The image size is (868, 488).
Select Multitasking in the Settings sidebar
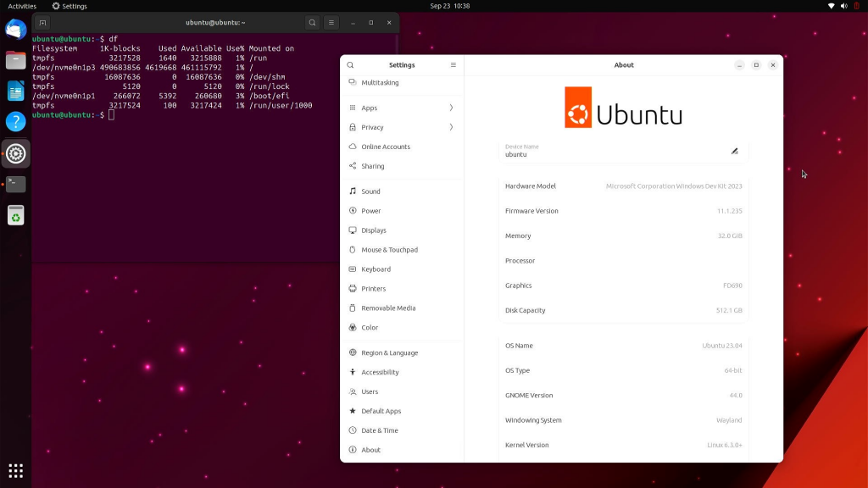[x=402, y=82]
